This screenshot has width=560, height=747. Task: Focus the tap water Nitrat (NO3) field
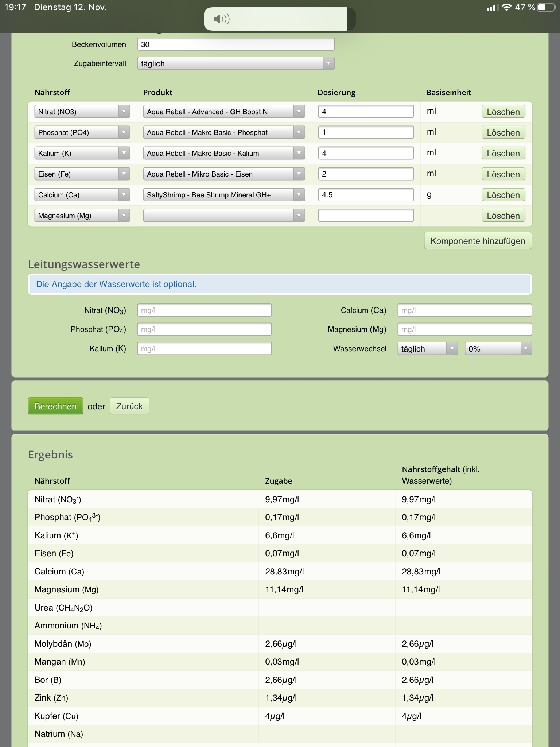tap(204, 310)
